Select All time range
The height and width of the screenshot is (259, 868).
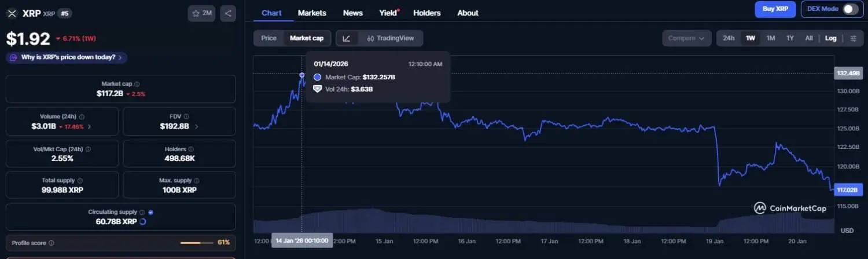(x=809, y=38)
